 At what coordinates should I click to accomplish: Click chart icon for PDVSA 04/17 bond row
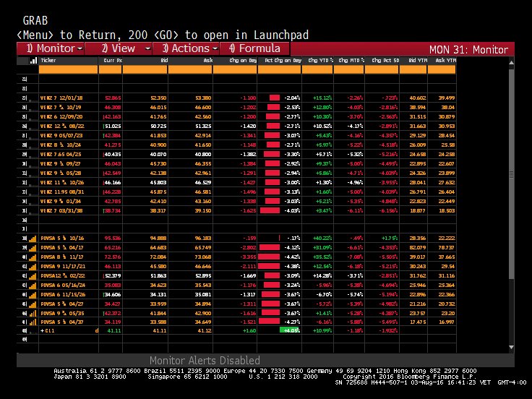[x=33, y=248]
